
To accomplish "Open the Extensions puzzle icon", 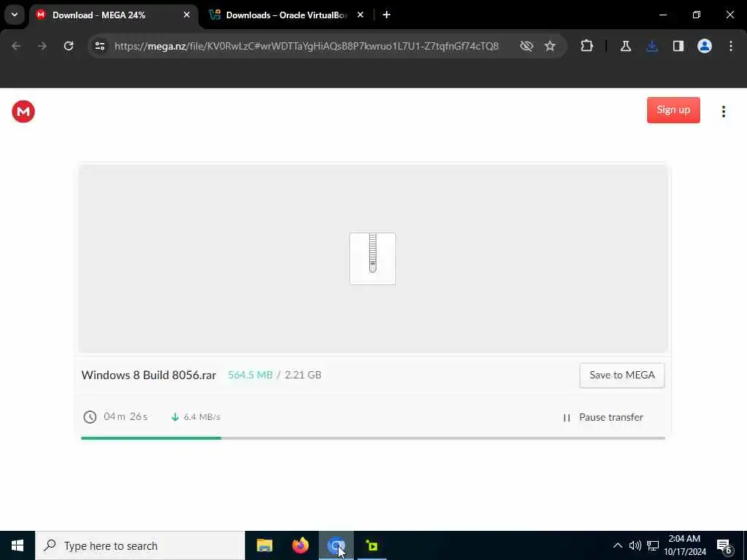I will tap(587, 46).
